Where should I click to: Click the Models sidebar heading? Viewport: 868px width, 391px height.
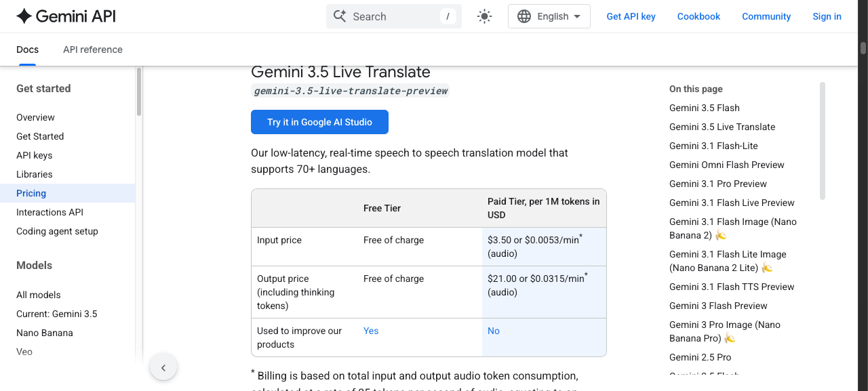[34, 265]
